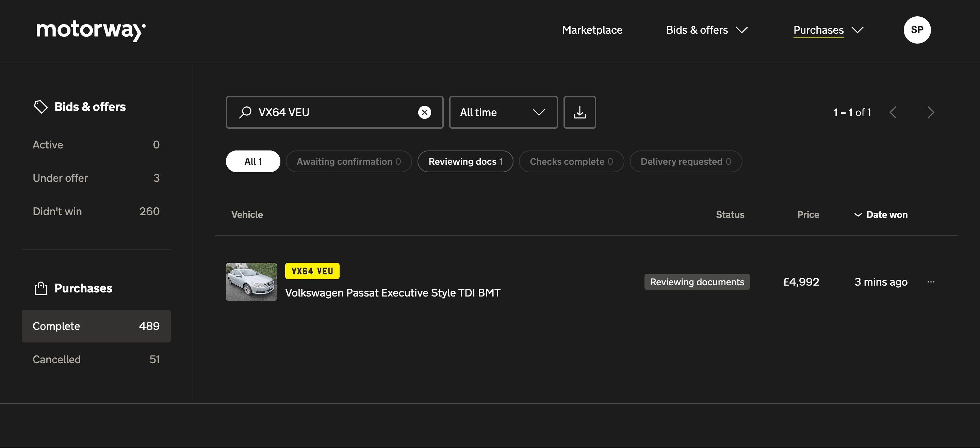Click the download export icon button
980x448 pixels.
pos(579,112)
